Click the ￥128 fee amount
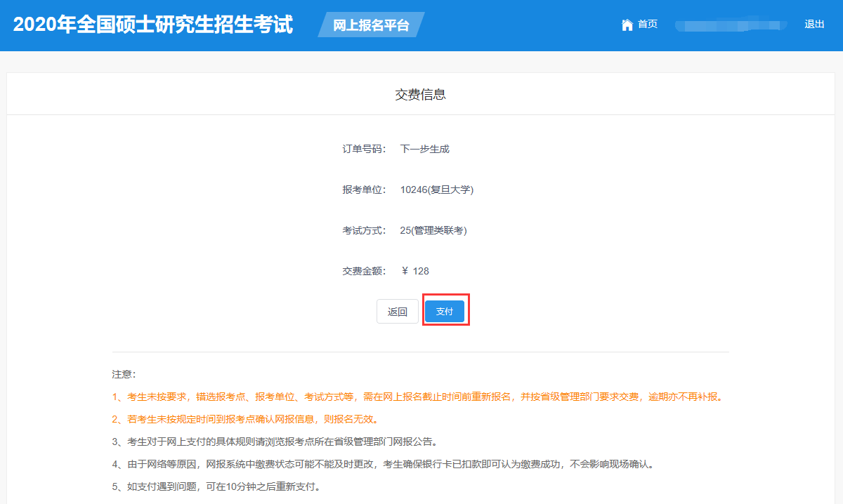This screenshot has width=843, height=504. (x=414, y=271)
